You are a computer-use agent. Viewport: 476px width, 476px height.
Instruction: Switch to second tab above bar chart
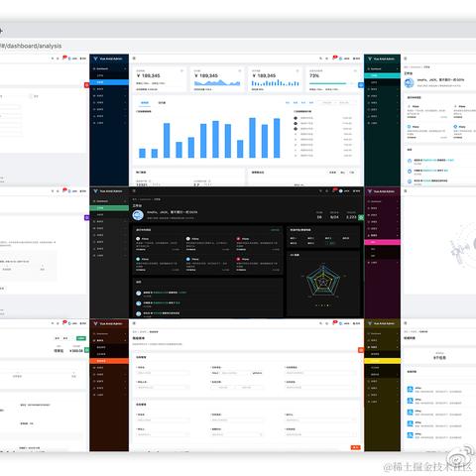162,103
